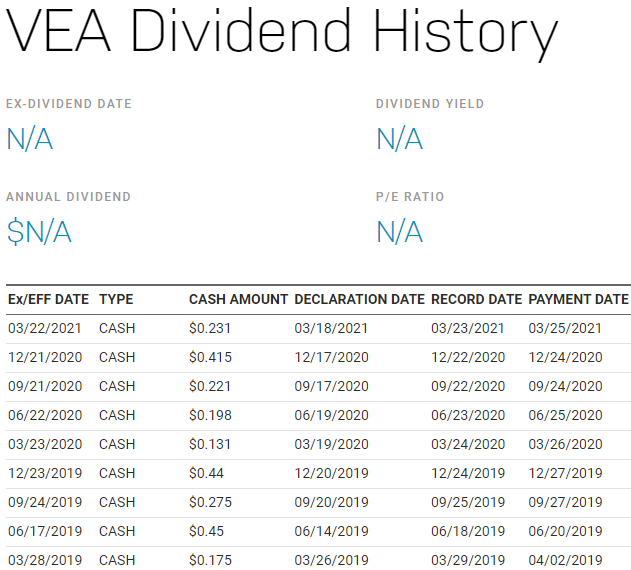Select declaration date 12/17/2020
The width and height of the screenshot is (631, 570).
point(331,357)
